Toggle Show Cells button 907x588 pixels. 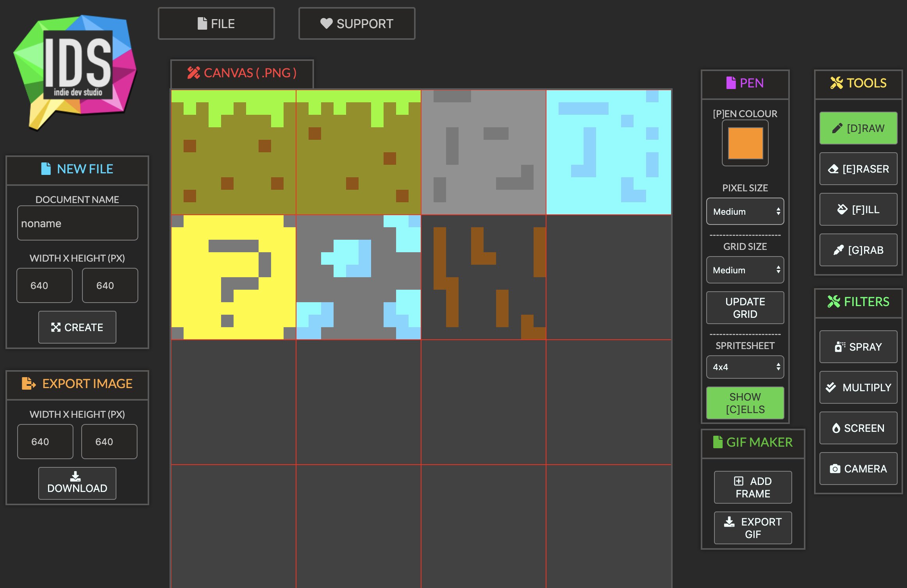tap(745, 403)
